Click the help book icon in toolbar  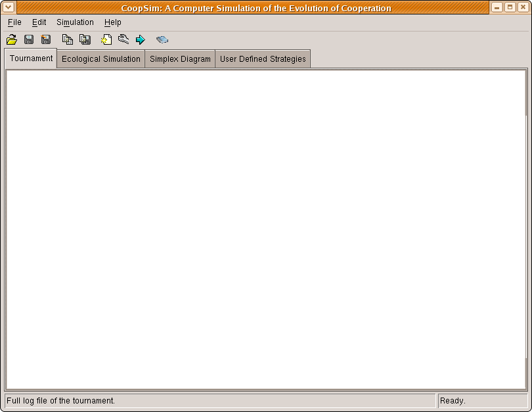tap(162, 39)
